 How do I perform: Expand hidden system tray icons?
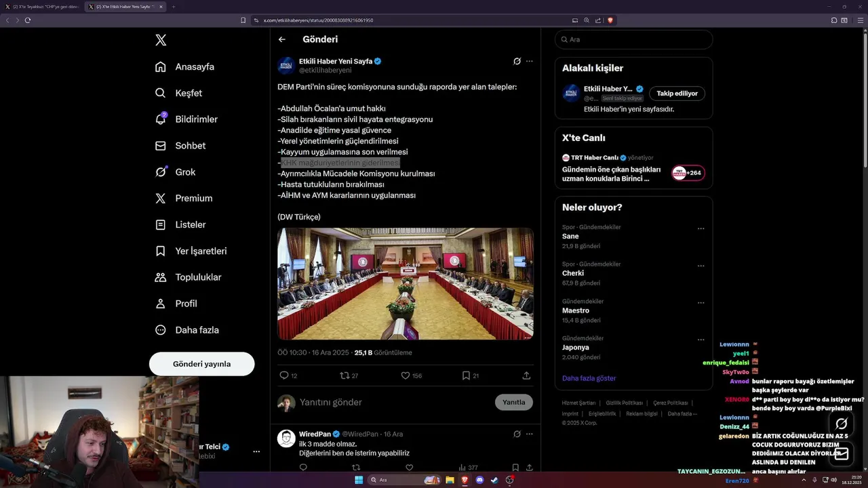[804, 480]
